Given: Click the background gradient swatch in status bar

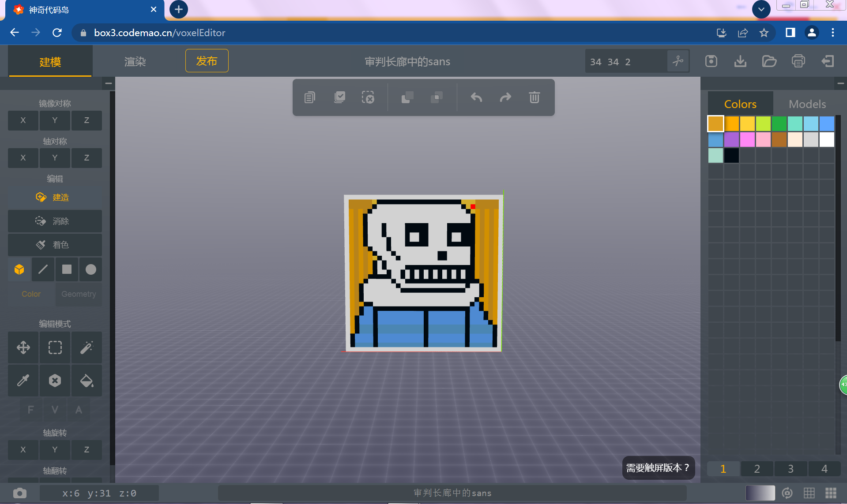Looking at the screenshot, I should 760,493.
